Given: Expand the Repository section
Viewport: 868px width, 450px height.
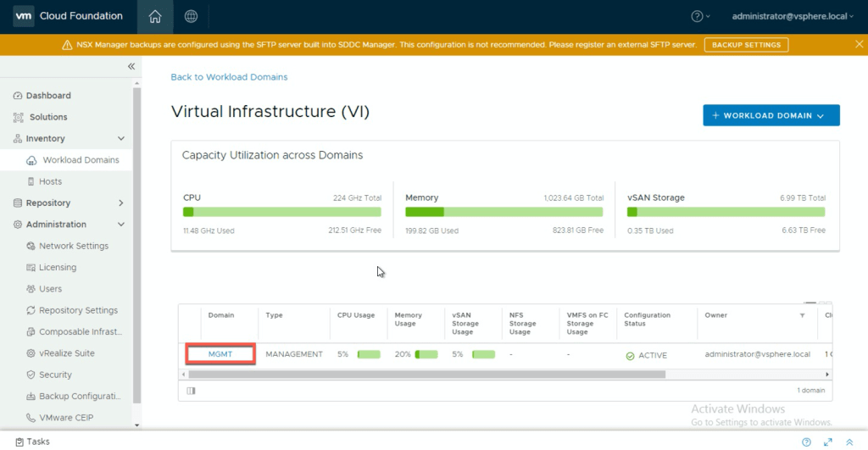Looking at the screenshot, I should pos(120,203).
